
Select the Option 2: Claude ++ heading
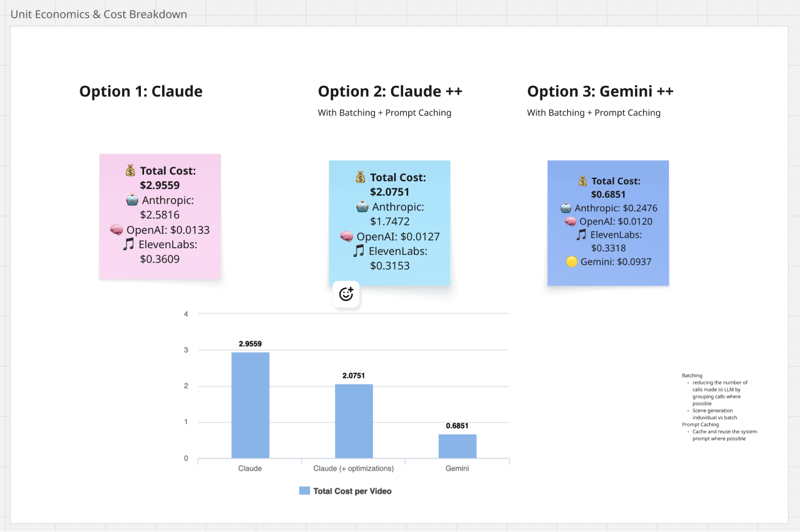pos(390,91)
